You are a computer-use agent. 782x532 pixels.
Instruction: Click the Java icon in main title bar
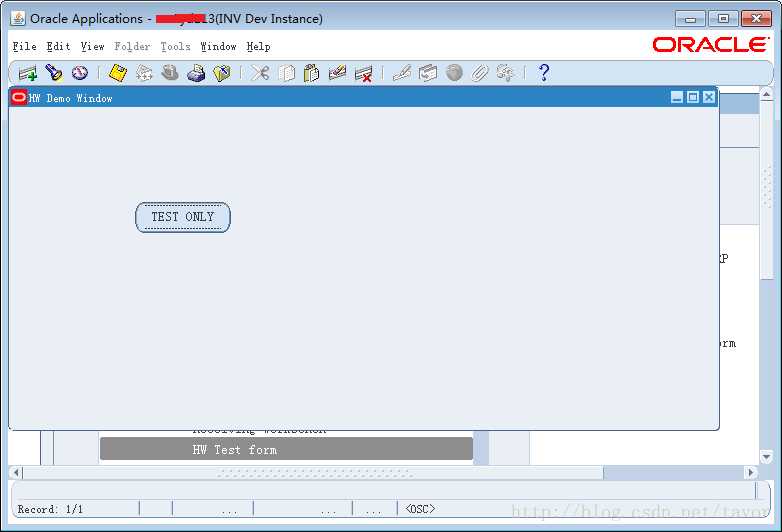18,18
